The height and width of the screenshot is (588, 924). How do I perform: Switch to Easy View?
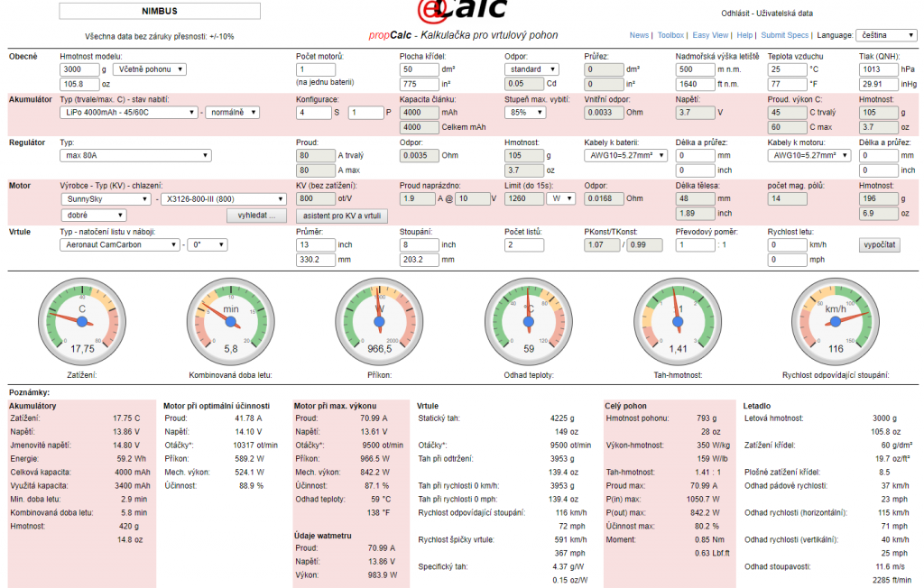pos(710,35)
